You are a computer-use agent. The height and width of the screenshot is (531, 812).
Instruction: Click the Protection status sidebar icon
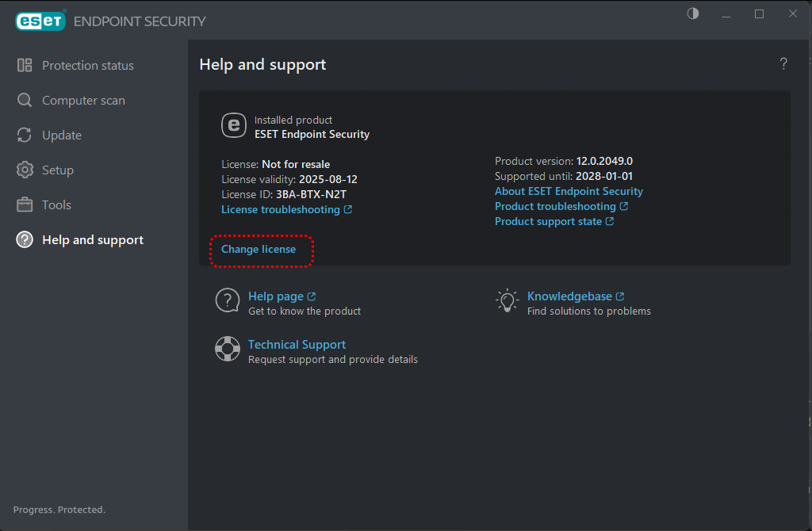click(25, 66)
